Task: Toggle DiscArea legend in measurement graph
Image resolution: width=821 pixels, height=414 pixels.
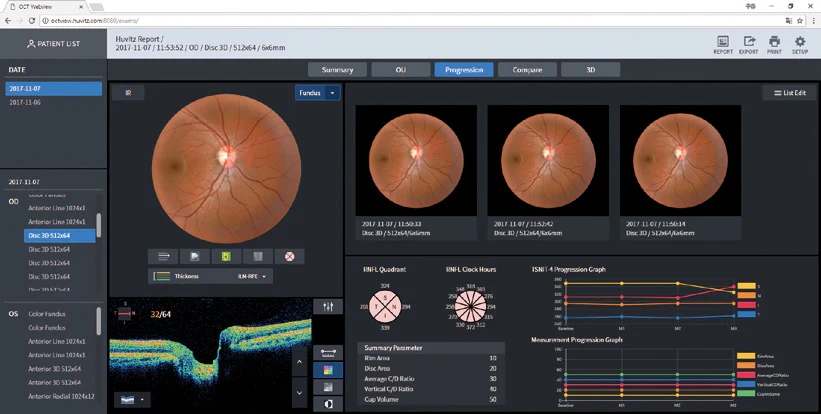Action: click(x=756, y=365)
